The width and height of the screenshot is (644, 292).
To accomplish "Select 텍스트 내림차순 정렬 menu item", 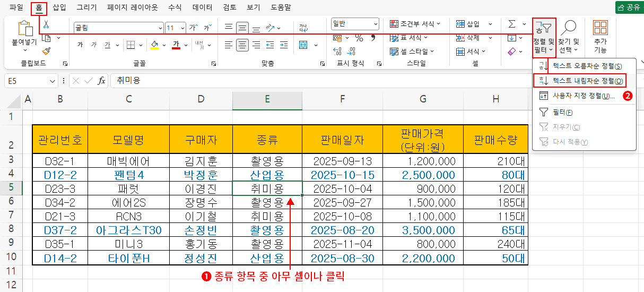I will pyautogui.click(x=580, y=81).
